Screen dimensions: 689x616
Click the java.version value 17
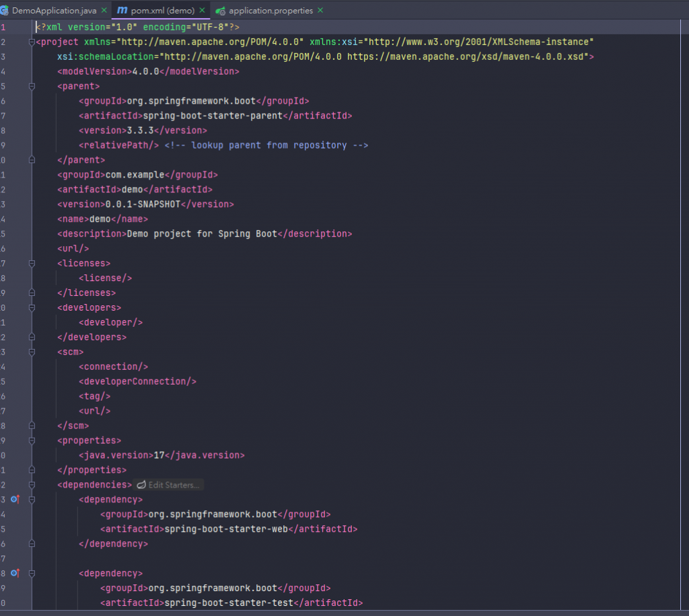tap(159, 455)
